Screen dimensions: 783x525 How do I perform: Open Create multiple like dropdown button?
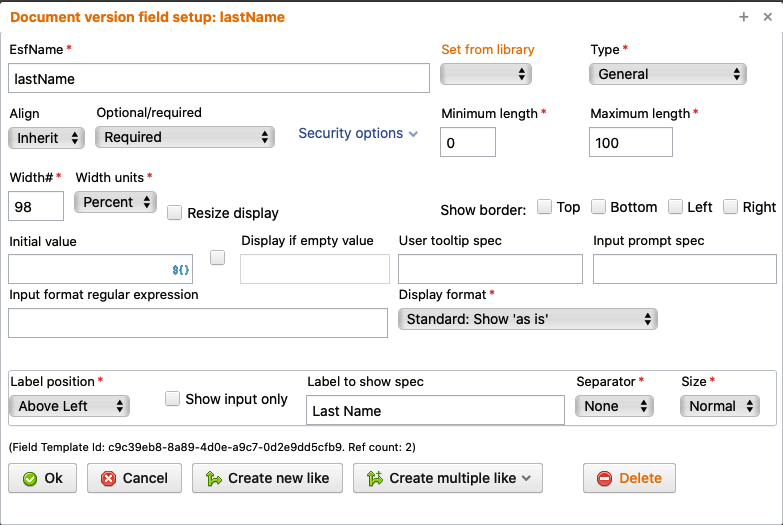point(448,478)
